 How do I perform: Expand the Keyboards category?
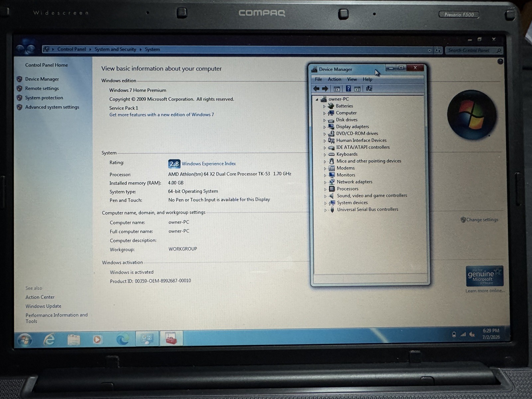(325, 155)
